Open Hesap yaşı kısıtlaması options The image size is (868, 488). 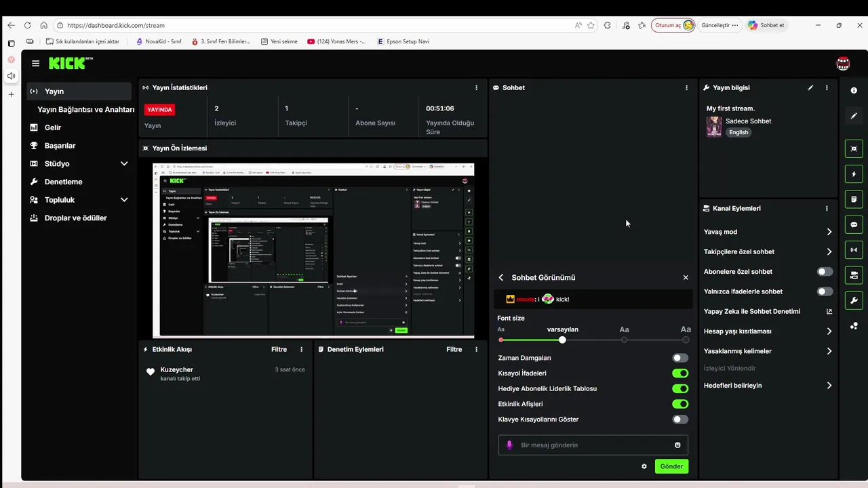(768, 331)
